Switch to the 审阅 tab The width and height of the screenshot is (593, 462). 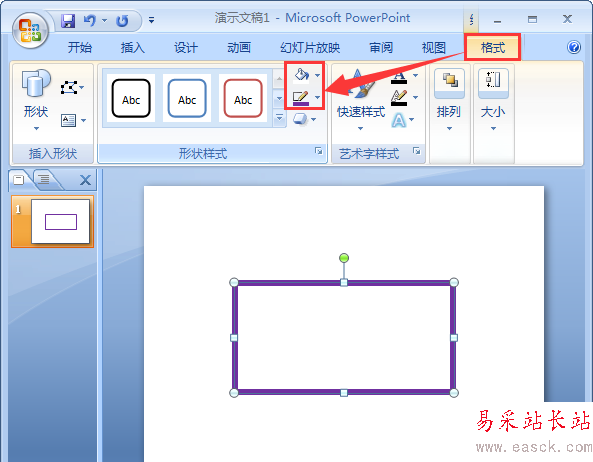[x=381, y=48]
